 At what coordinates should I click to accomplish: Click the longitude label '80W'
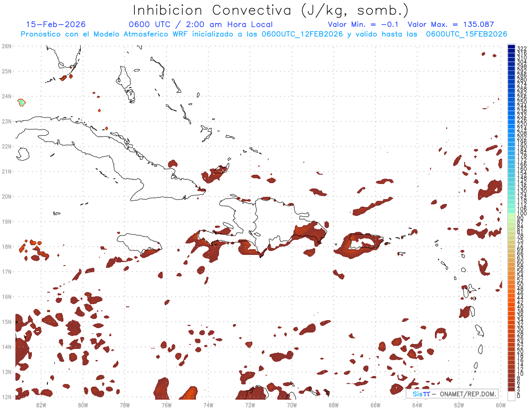(83, 404)
